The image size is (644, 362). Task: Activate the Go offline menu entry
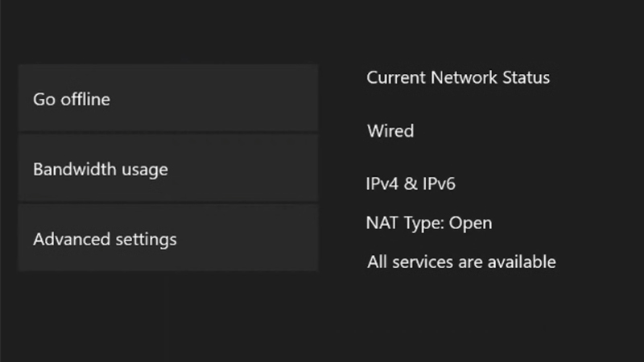(x=167, y=99)
